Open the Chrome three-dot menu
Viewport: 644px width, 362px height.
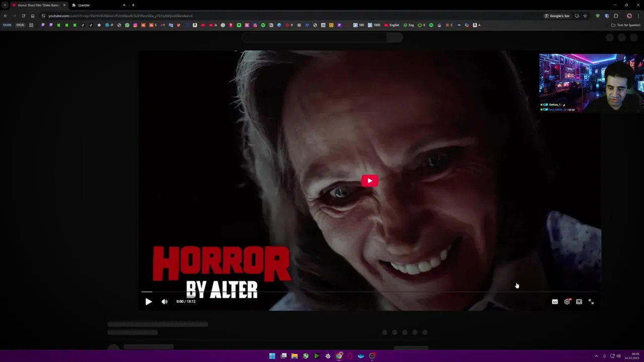[x=638, y=16]
